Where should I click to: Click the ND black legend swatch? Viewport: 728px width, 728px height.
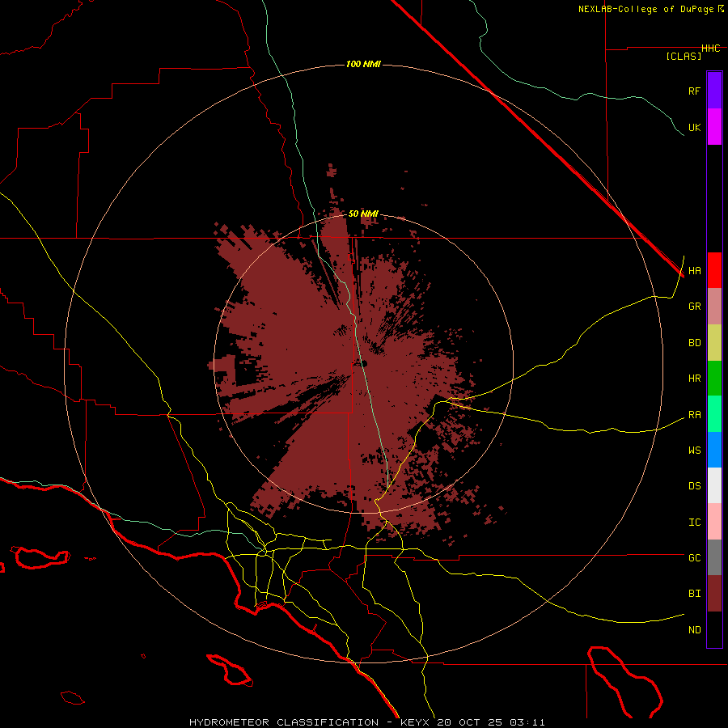click(714, 629)
